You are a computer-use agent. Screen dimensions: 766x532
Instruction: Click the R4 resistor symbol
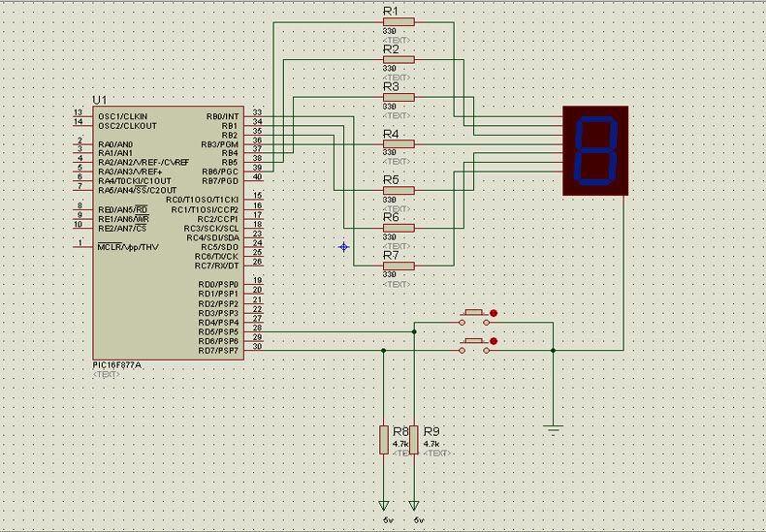(398, 144)
